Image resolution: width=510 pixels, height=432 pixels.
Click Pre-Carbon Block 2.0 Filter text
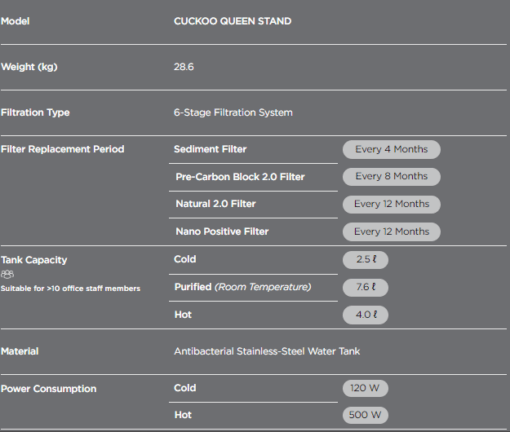pos(240,177)
